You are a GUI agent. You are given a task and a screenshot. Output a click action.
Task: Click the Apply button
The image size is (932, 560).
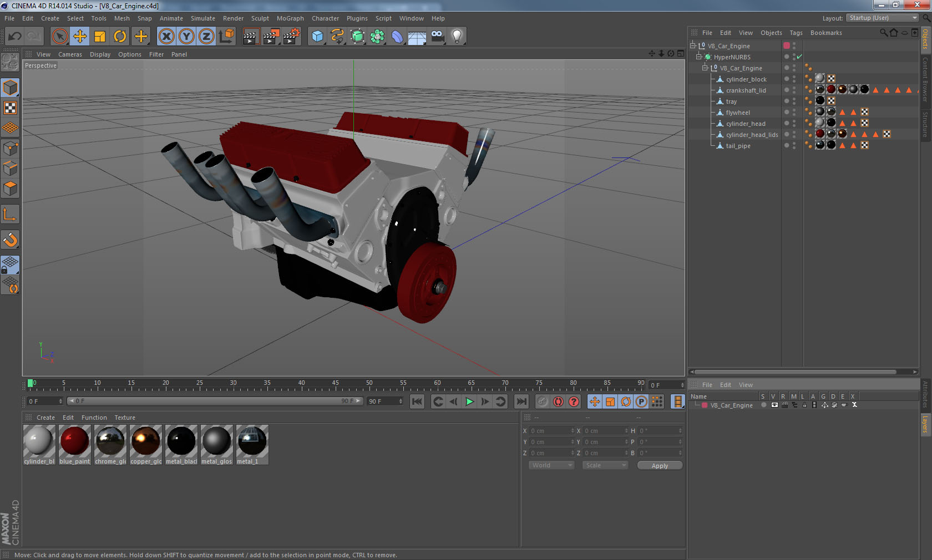click(660, 466)
